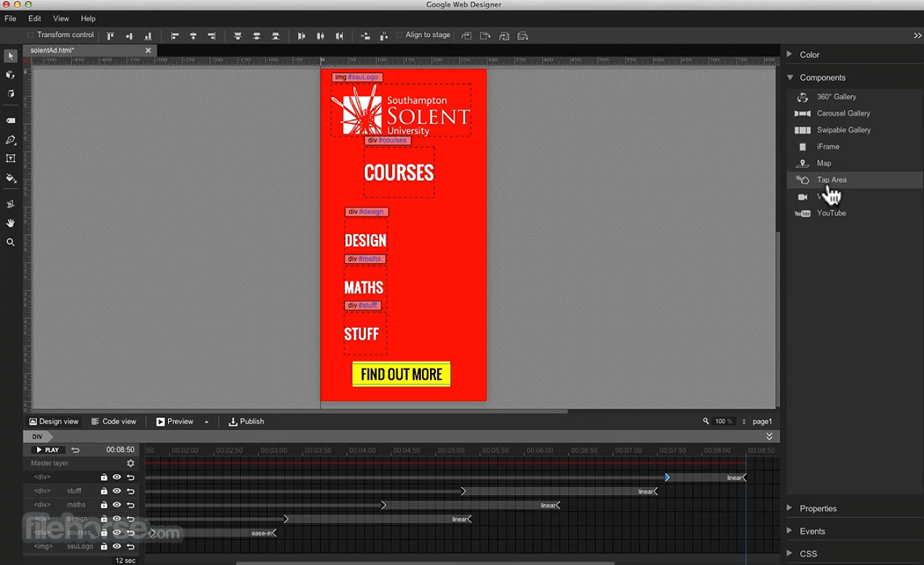Click loop arrow beside PLAY button
The width and height of the screenshot is (924, 565).
pos(76,450)
